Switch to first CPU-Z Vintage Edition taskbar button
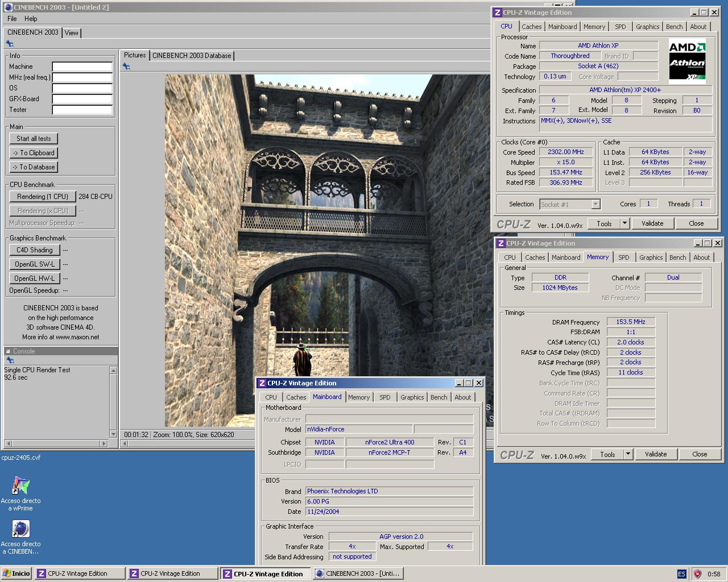728x582 pixels. tap(80, 573)
